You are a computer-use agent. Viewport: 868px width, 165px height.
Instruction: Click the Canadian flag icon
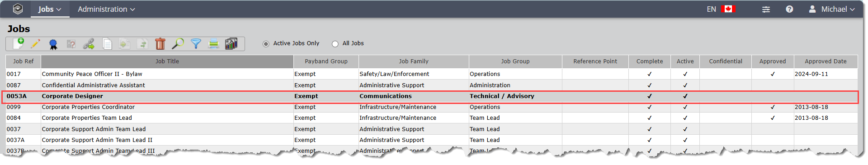pyautogui.click(x=728, y=9)
